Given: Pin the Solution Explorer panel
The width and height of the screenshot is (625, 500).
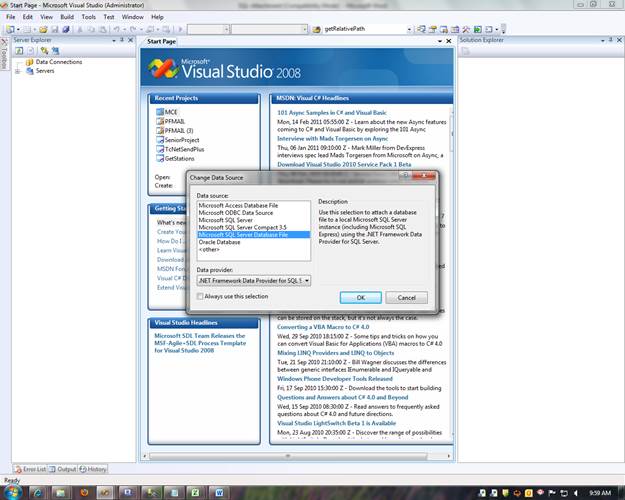Looking at the screenshot, I should click(611, 40).
